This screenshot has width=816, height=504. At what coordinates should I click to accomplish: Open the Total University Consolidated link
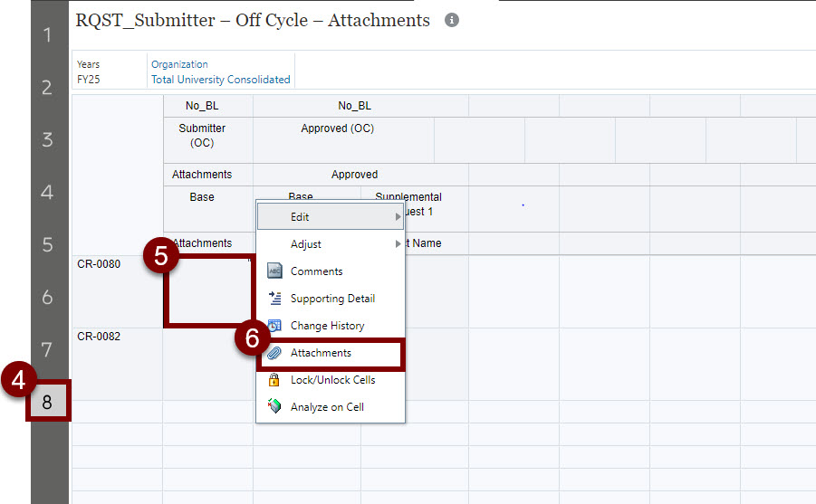click(220, 80)
